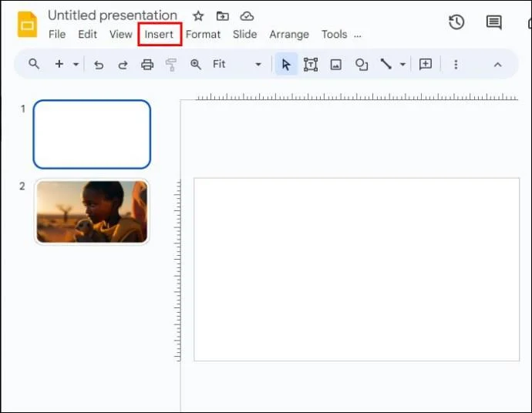Select the line tool
Viewport: 532px width, 413px height.
tap(386, 64)
